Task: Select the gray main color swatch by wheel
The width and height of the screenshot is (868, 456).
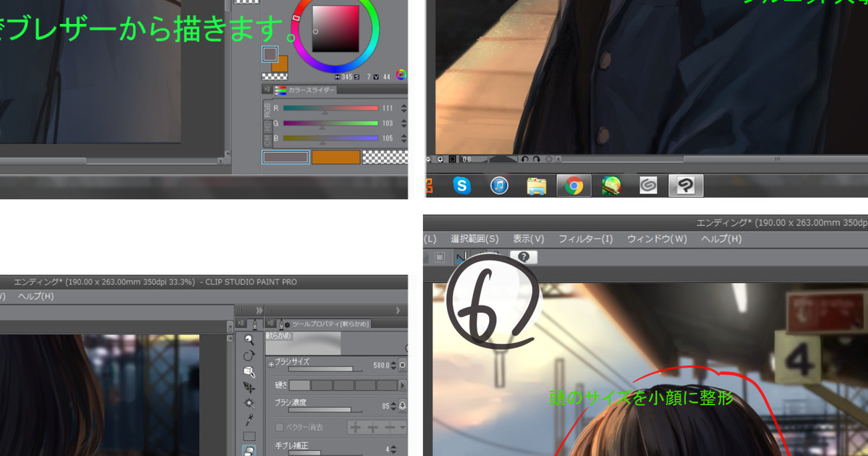Action: point(271,54)
